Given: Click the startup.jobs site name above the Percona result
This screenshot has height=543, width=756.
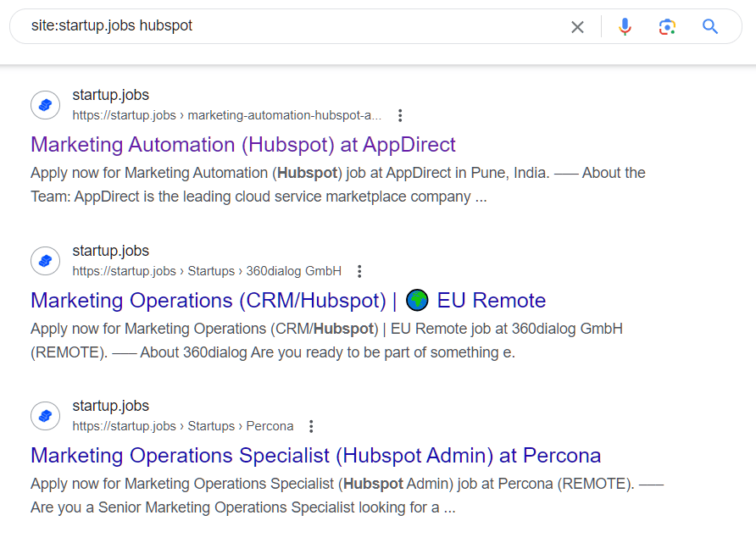Looking at the screenshot, I should (x=110, y=406).
